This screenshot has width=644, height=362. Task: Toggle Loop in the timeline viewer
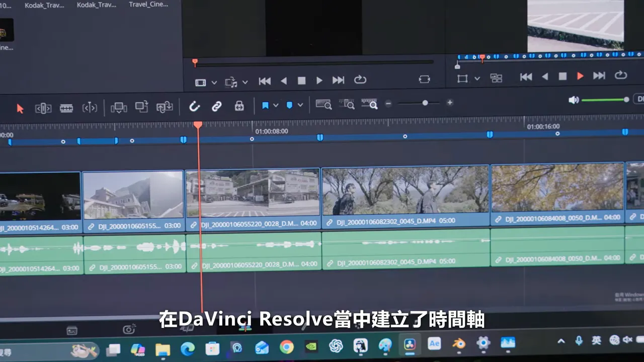pyautogui.click(x=621, y=75)
